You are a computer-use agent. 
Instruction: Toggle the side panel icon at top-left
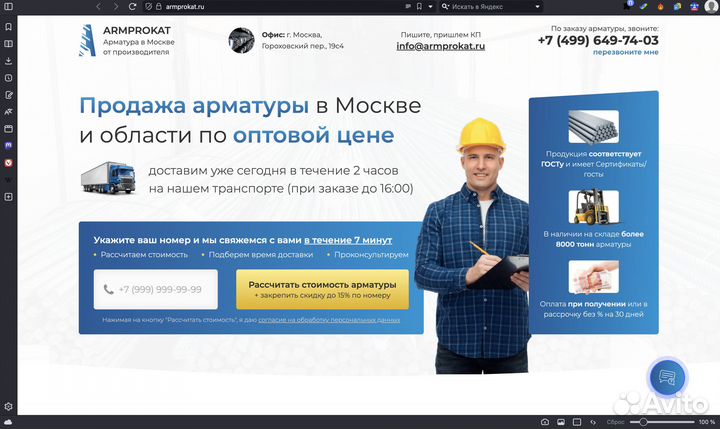pyautogui.click(x=8, y=6)
